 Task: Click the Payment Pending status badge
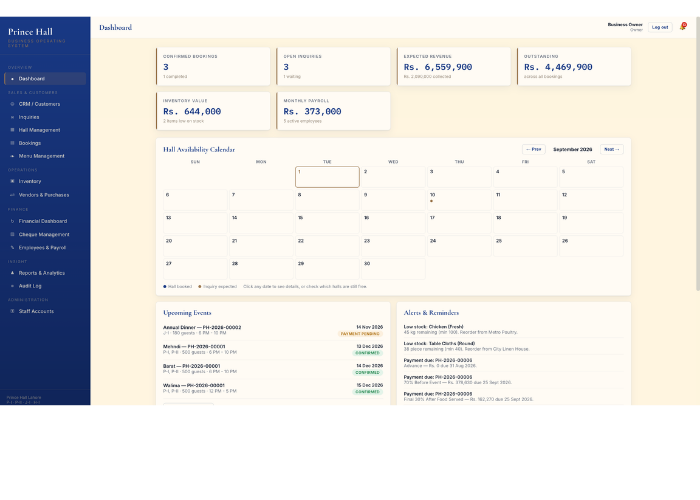(x=360, y=334)
